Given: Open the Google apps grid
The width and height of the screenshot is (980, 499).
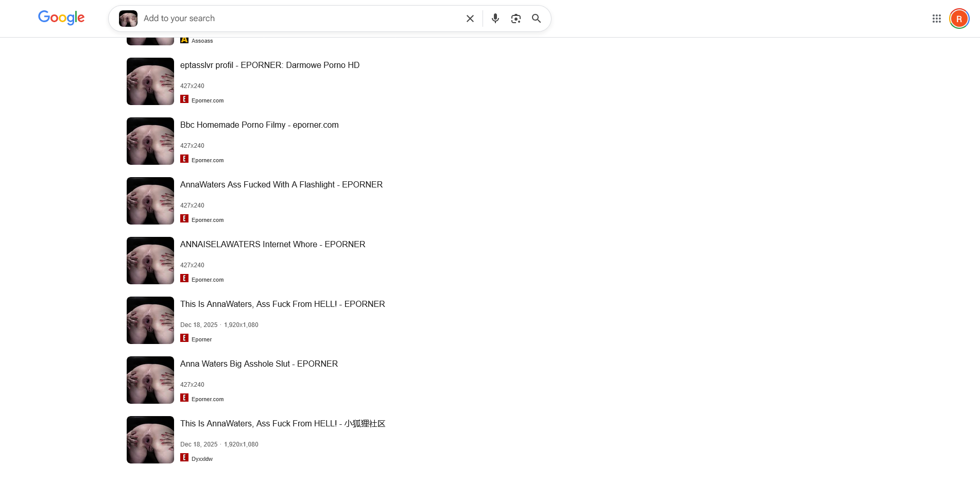Looking at the screenshot, I should coord(936,19).
